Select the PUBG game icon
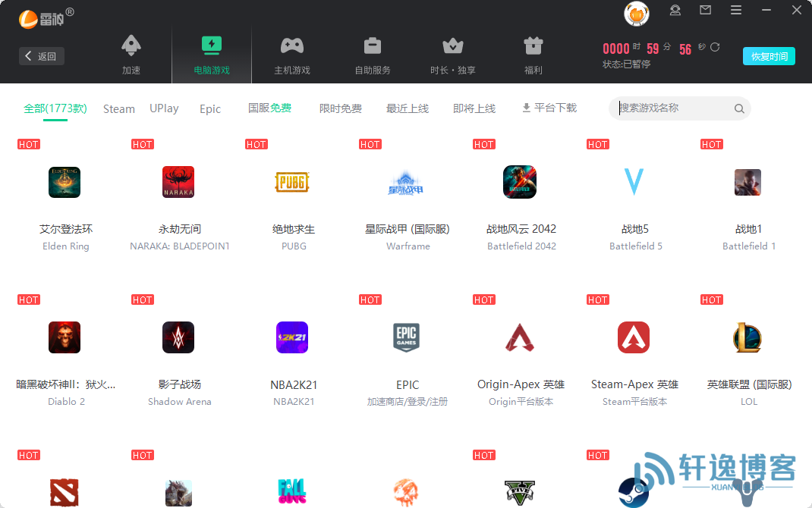The width and height of the screenshot is (812, 508). point(292,182)
